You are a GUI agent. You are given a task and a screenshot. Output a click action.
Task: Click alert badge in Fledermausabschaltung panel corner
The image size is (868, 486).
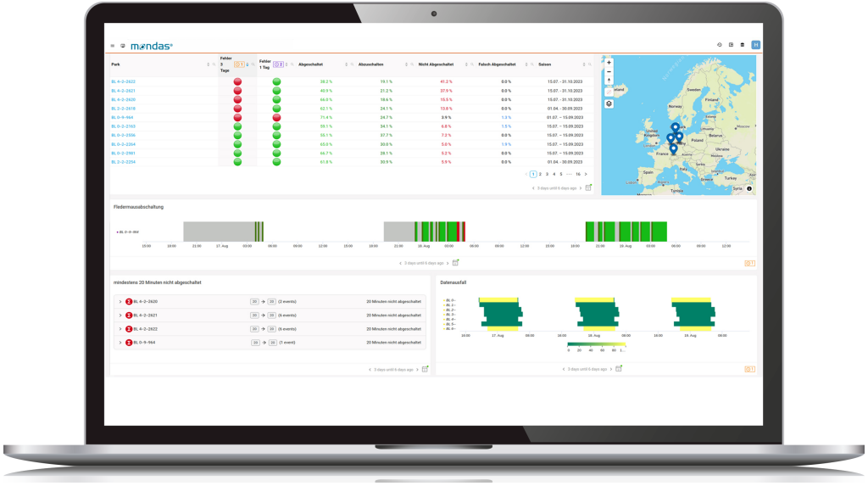pos(749,263)
